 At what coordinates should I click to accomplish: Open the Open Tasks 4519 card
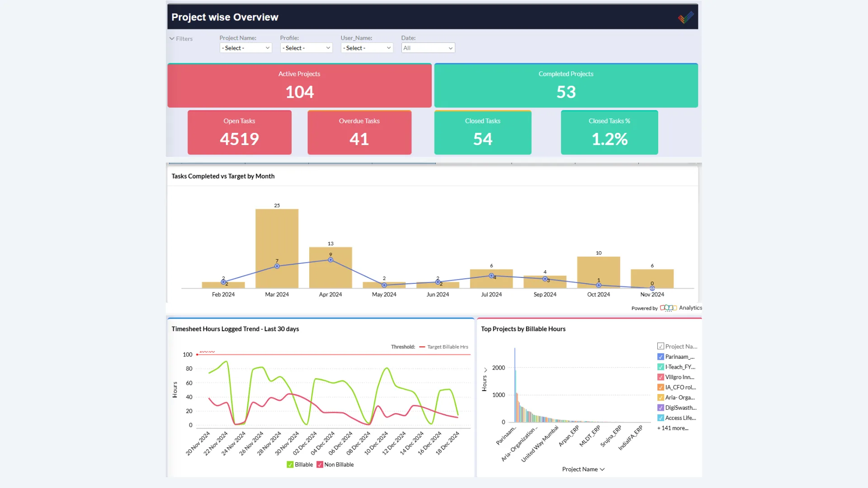239,132
